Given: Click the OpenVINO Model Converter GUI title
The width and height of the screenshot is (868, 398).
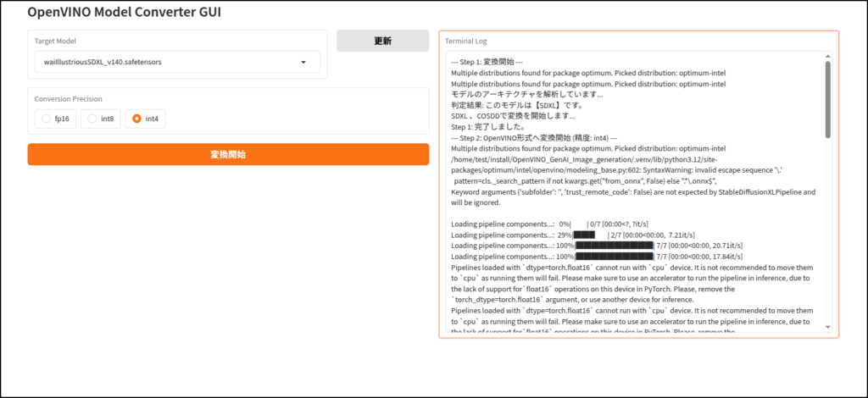Looking at the screenshot, I should (118, 13).
